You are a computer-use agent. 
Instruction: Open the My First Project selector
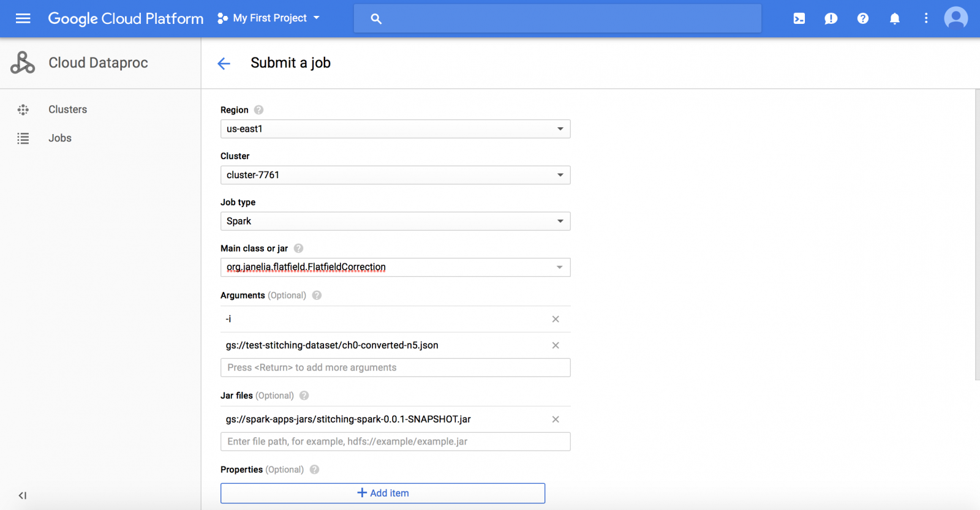pyautogui.click(x=269, y=18)
